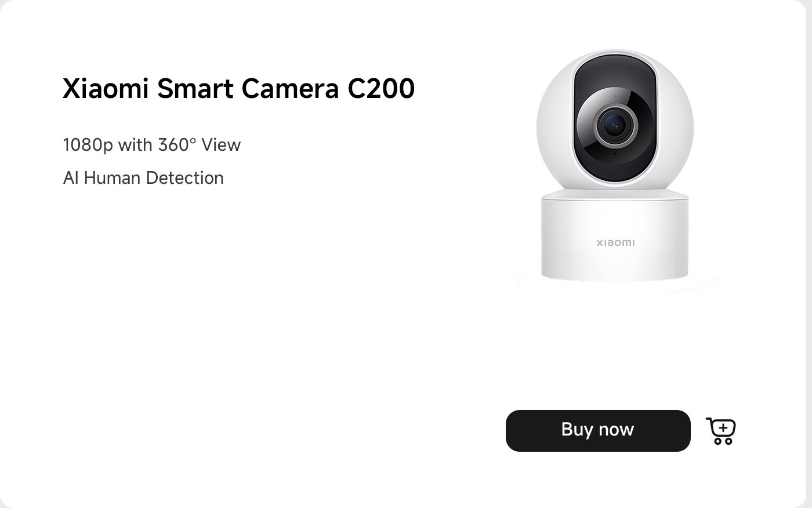Click the white cylindrical camera base
This screenshot has width=812, height=508.
[615, 238]
